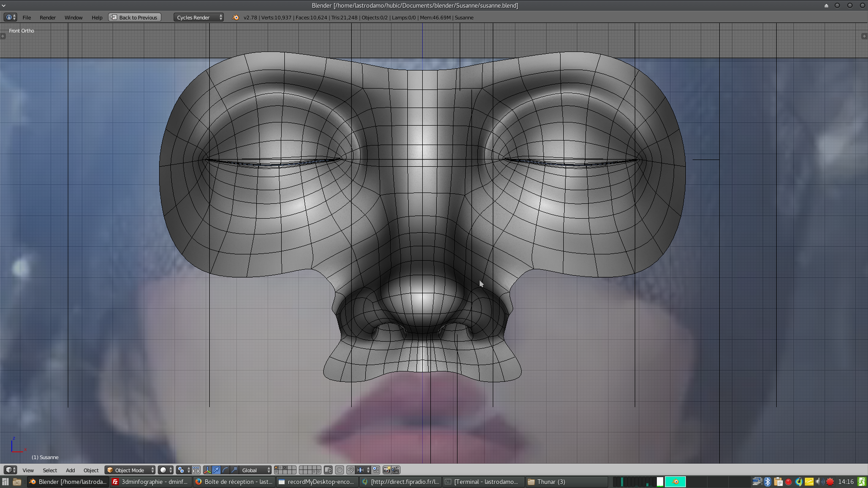The image size is (868, 488).
Task: Expand the right properties plus handle
Action: 864,36
